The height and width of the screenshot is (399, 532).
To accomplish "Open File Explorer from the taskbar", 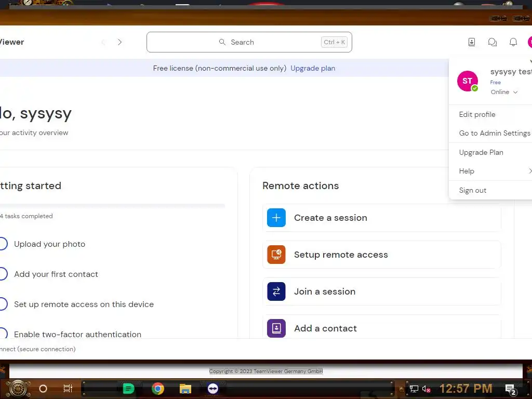I will [x=185, y=389].
